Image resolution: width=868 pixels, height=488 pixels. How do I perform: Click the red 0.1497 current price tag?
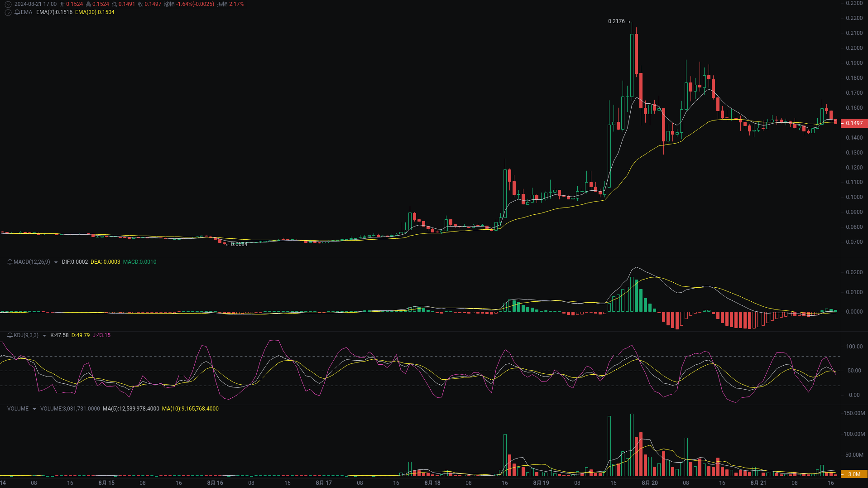(x=854, y=123)
